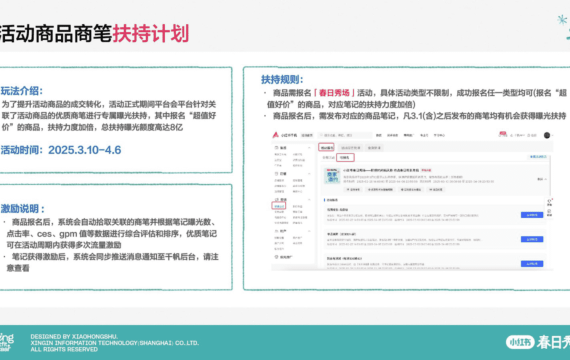Collapse the first sidebar section using its chevron
Image resolution: width=570 pixels, height=360 pixels.
[x=309, y=148]
